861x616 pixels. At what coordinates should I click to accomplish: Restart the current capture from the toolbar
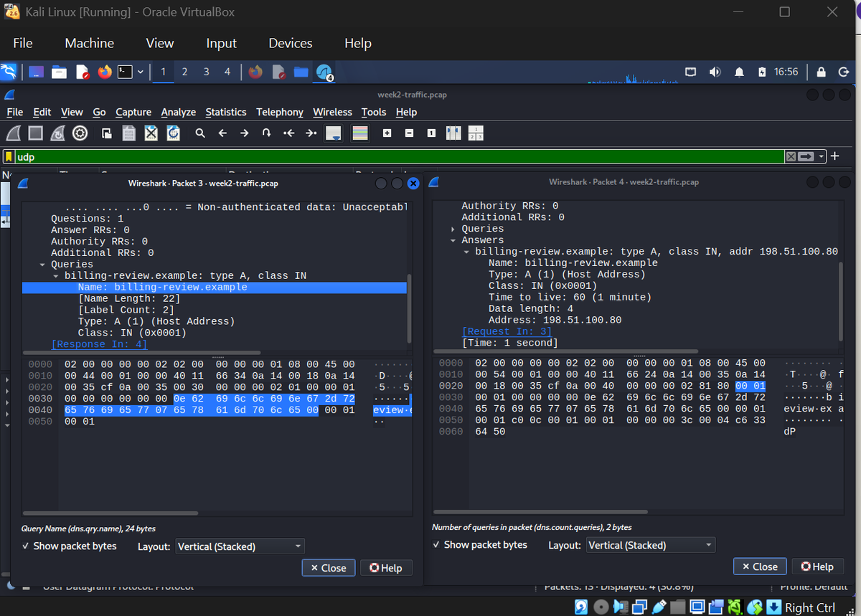58,133
